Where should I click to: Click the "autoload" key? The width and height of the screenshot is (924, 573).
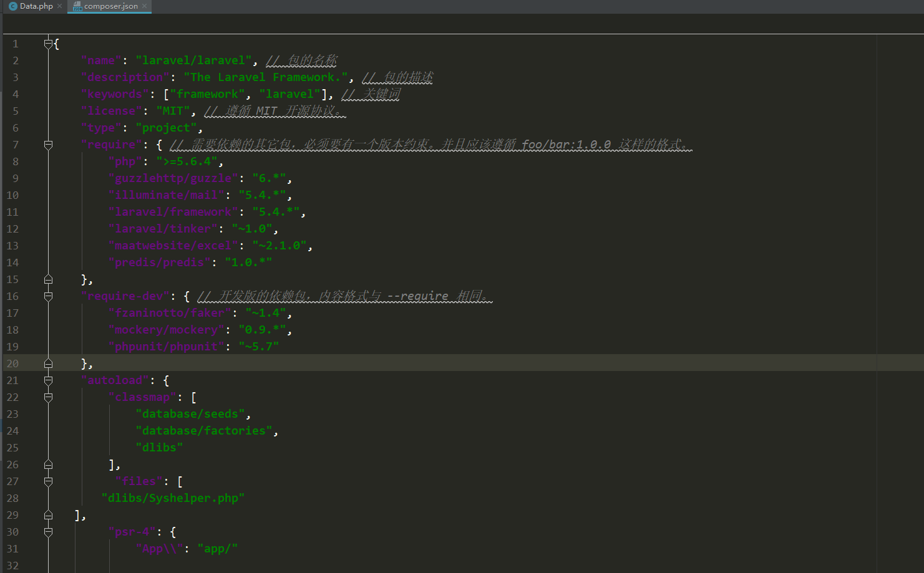pos(115,380)
